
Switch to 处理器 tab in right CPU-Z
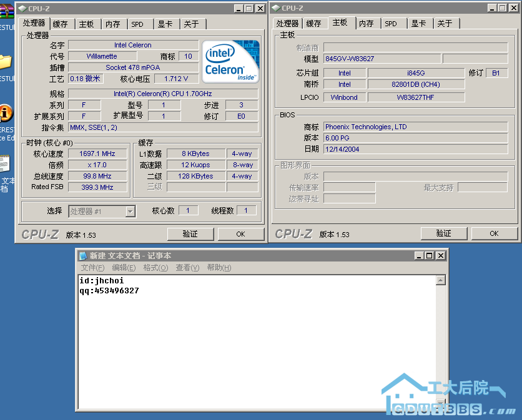tap(288, 23)
